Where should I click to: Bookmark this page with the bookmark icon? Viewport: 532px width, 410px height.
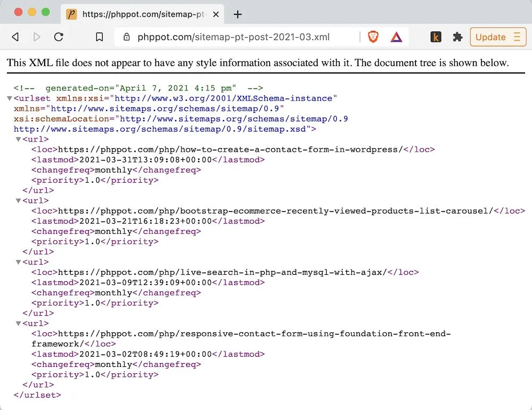click(x=99, y=37)
